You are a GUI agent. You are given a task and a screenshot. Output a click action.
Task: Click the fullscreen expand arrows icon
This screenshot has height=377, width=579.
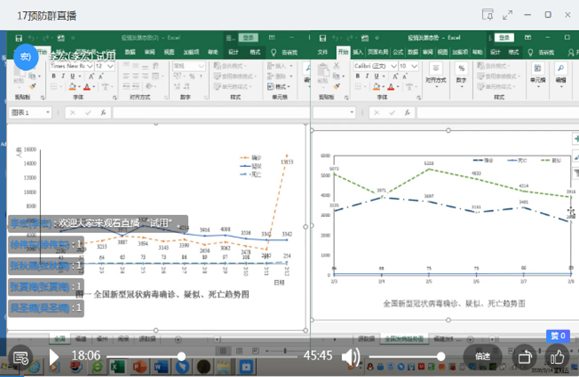pos(508,15)
